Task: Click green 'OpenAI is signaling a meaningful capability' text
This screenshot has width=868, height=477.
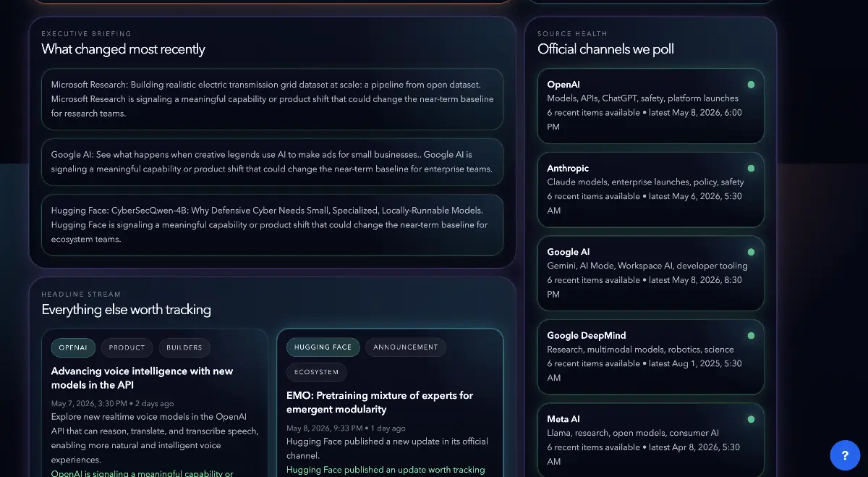Action: 142,473
